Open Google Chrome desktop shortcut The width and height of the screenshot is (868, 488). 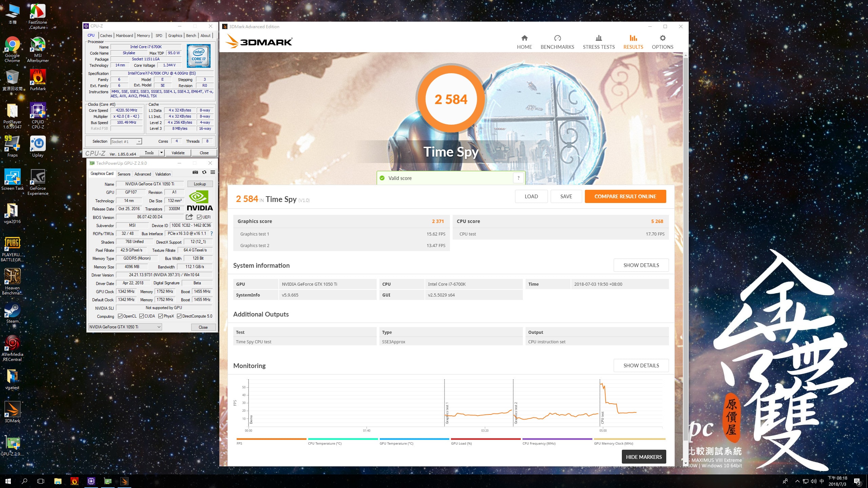pyautogui.click(x=12, y=49)
